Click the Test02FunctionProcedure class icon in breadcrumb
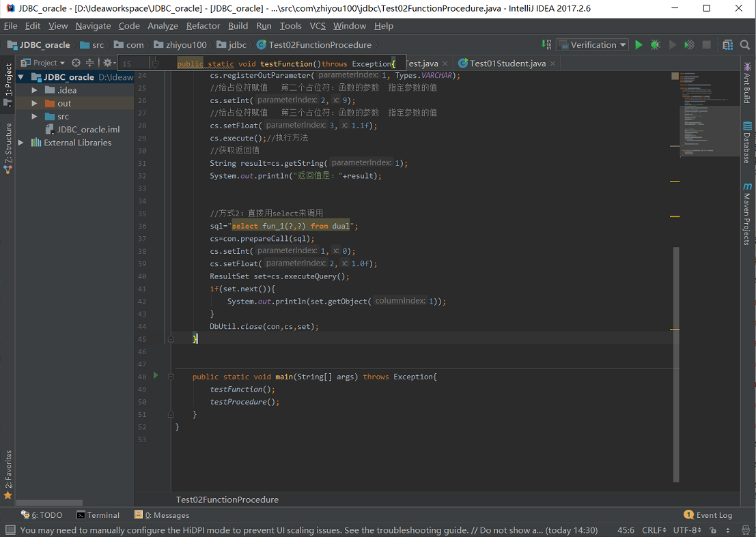This screenshot has height=537, width=756. [x=262, y=45]
